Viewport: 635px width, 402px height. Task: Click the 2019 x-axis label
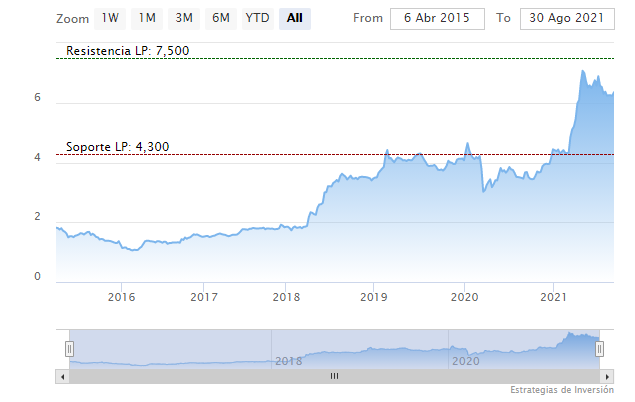[x=373, y=297]
